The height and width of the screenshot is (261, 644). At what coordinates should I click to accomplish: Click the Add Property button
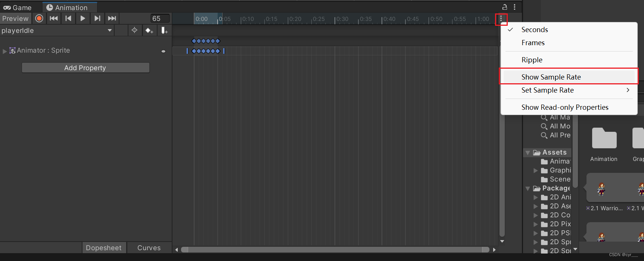[x=85, y=68]
